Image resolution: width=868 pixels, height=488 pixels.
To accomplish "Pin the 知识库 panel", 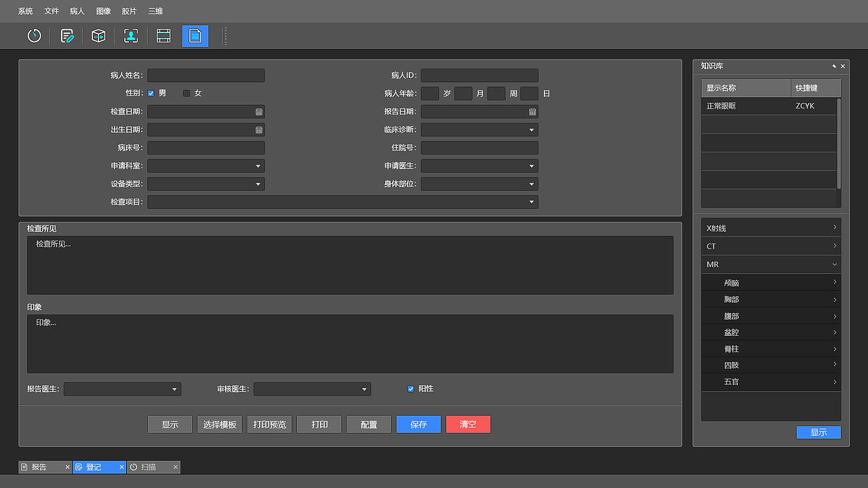I will click(x=834, y=66).
